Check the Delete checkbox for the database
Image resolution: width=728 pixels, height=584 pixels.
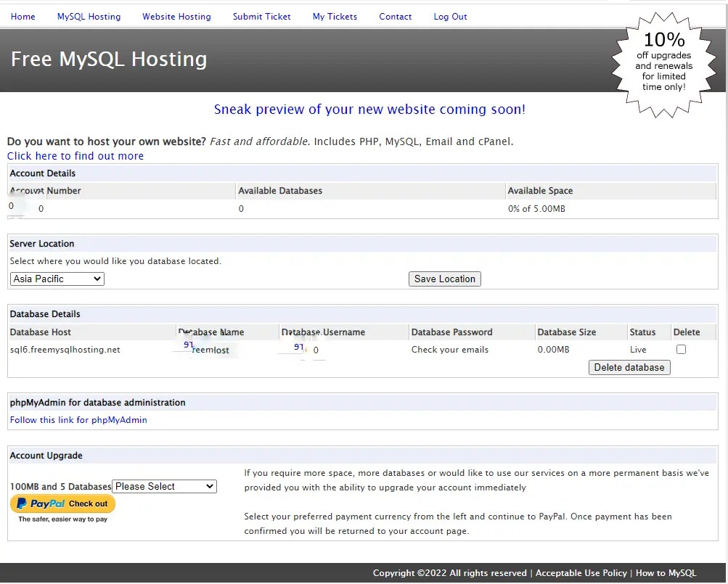680,349
